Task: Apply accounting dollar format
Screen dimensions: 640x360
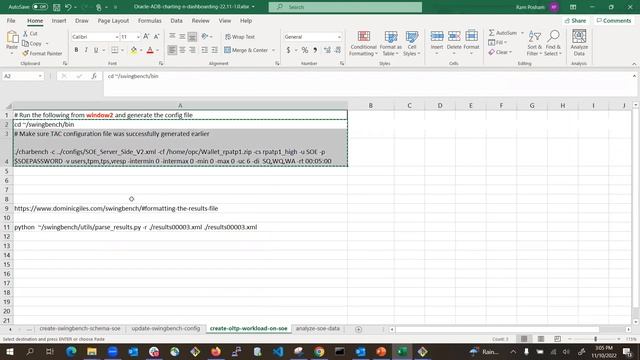Action: tap(289, 50)
